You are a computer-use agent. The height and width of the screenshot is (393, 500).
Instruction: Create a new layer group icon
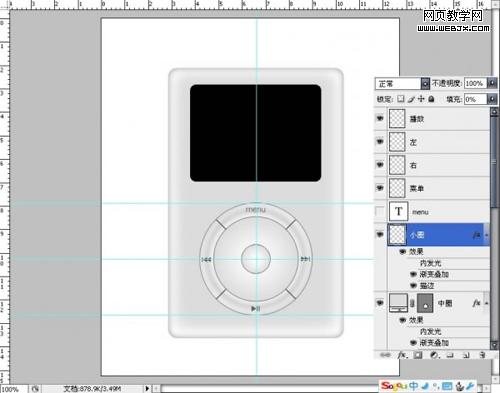point(450,355)
